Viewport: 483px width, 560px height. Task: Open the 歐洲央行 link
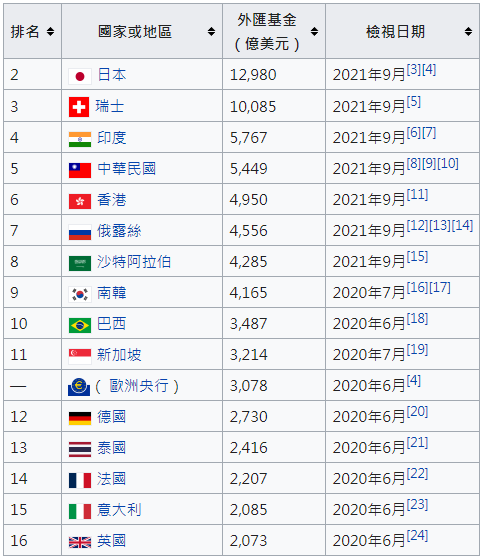tap(139, 386)
